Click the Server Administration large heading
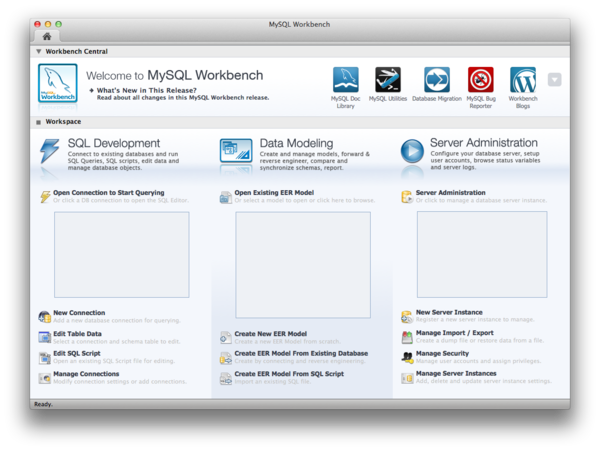The image size is (600, 451). 484,143
